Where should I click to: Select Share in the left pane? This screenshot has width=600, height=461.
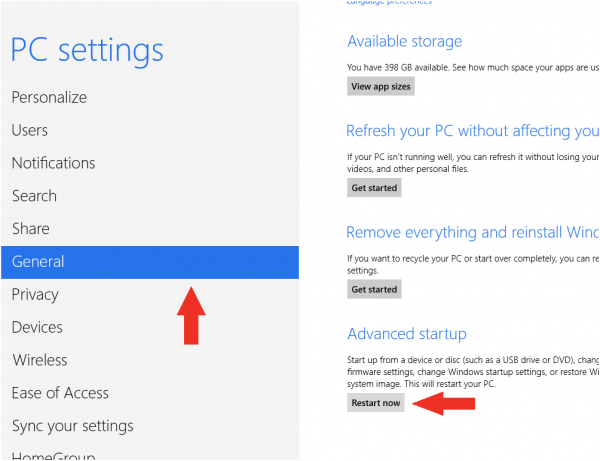click(30, 229)
